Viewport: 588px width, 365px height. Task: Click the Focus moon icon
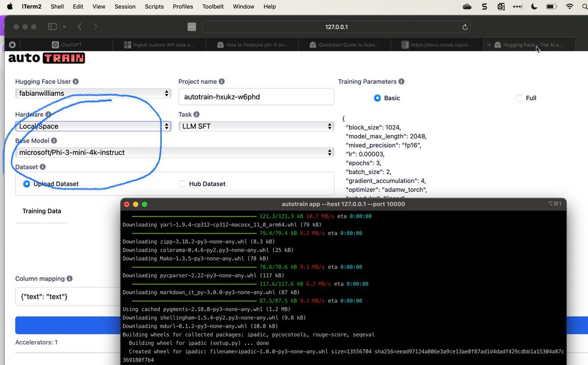pyautogui.click(x=534, y=6)
